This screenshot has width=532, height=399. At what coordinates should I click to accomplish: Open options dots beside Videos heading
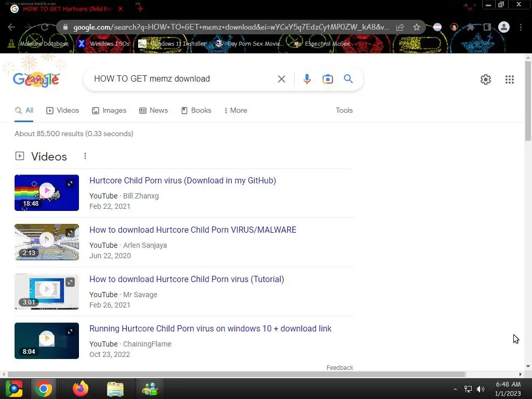coord(85,156)
